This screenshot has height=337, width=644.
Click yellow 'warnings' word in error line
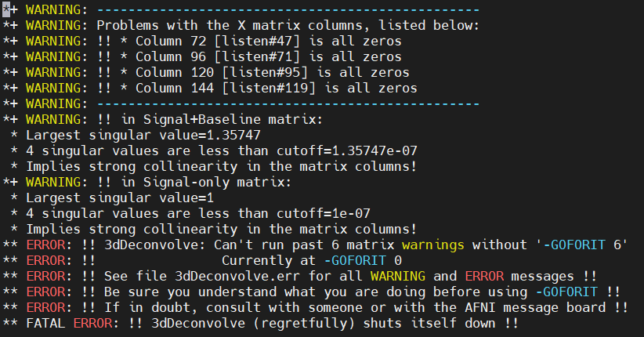(433, 245)
